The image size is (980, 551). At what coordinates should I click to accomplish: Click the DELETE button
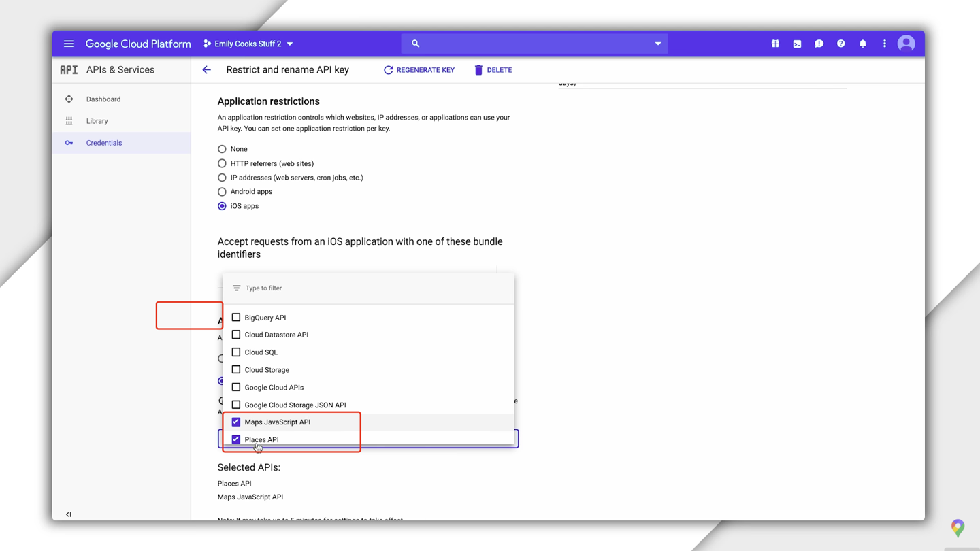pos(493,70)
